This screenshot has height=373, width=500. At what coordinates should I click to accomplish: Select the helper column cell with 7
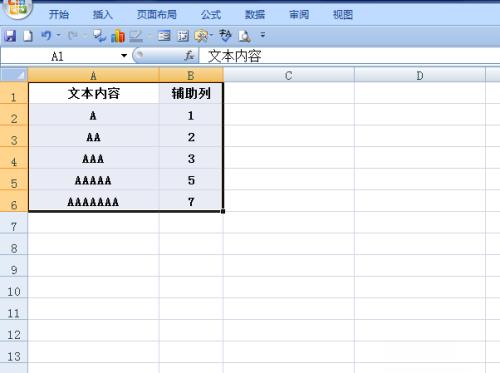191,201
